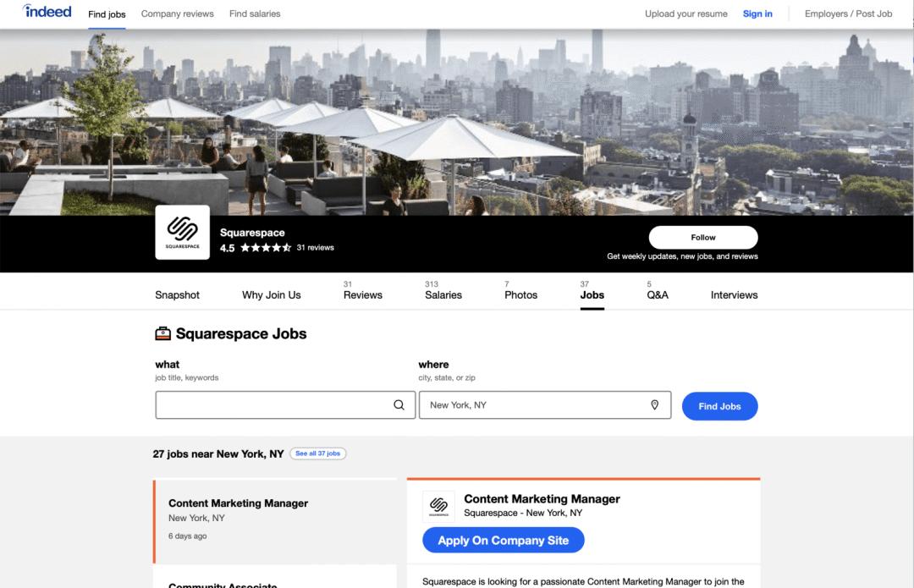Viewport: 914px width, 588px height.
Task: Click the briefcase icon beside Squarespace Jobs
Action: tap(162, 334)
